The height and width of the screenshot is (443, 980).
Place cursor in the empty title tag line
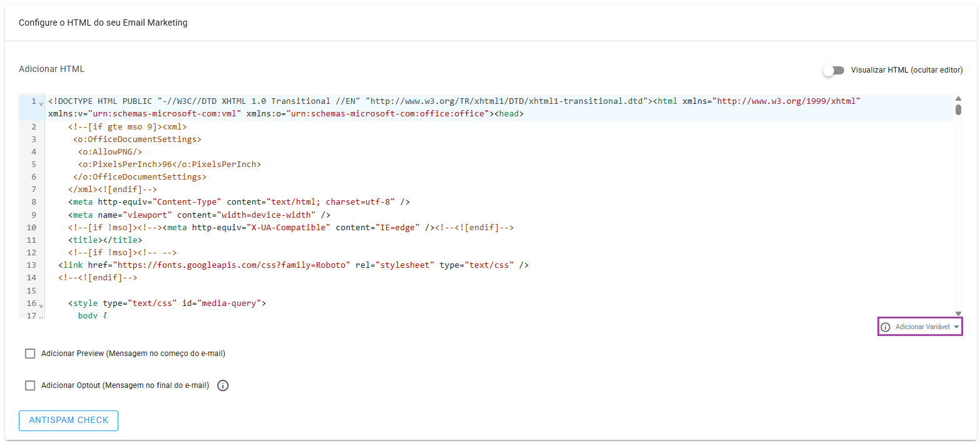(x=105, y=240)
